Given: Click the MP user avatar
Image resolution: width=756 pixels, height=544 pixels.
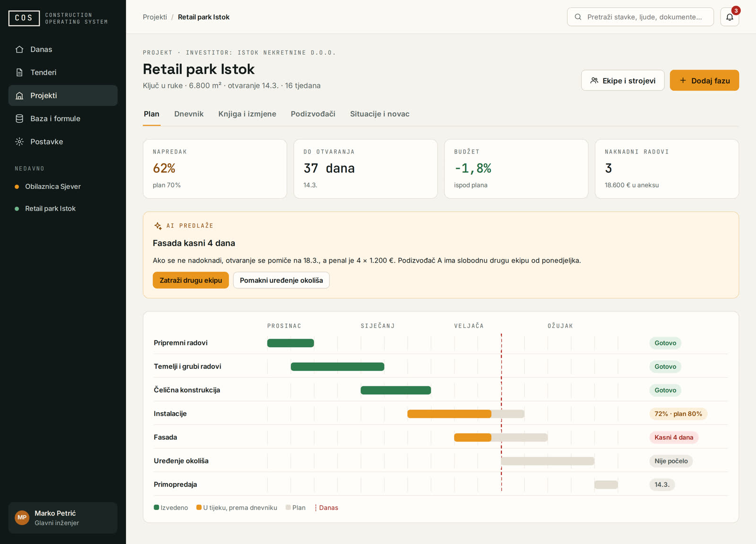Looking at the screenshot, I should (x=22, y=518).
